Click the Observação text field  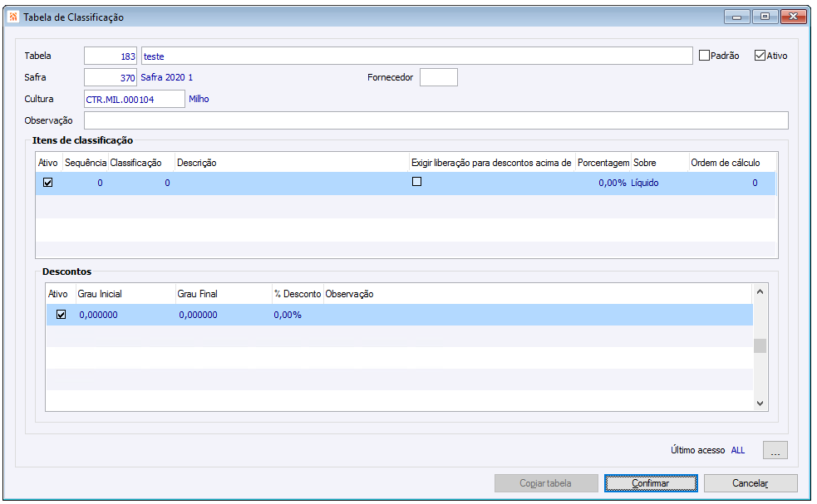[x=436, y=120]
